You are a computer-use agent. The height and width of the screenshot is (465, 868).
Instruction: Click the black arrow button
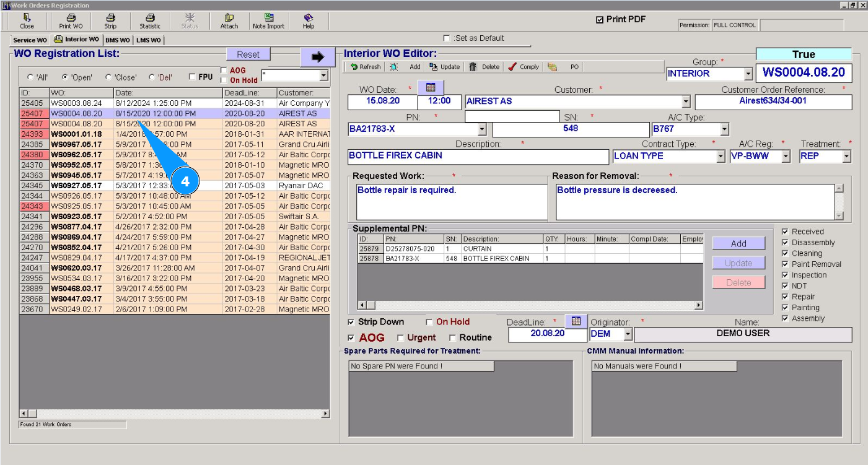318,57
